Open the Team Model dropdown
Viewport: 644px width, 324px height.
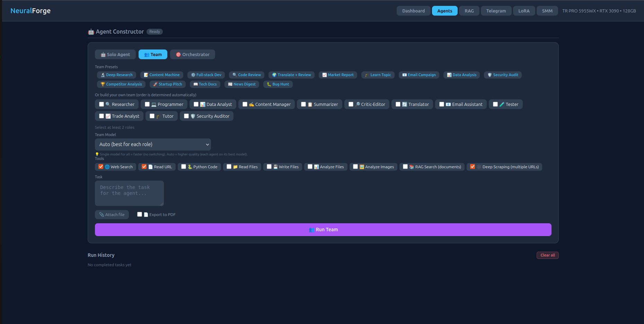tap(153, 144)
